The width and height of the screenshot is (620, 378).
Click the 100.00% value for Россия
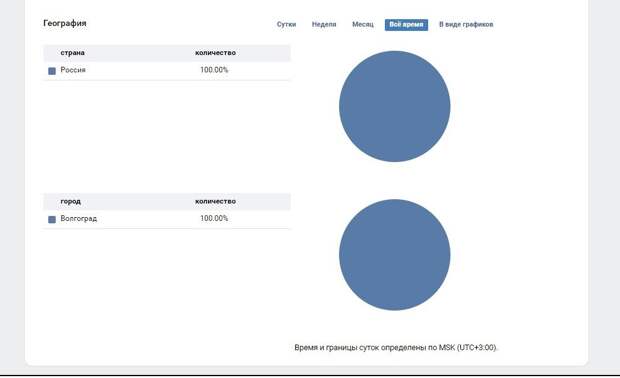click(x=214, y=70)
